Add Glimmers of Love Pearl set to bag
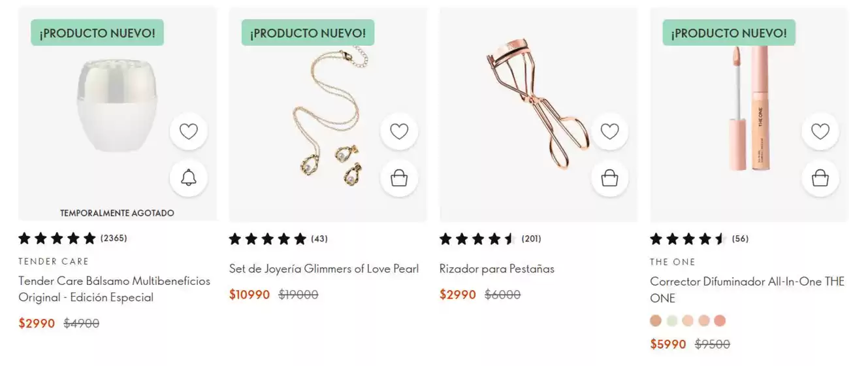The height and width of the screenshot is (366, 868). pyautogui.click(x=399, y=178)
